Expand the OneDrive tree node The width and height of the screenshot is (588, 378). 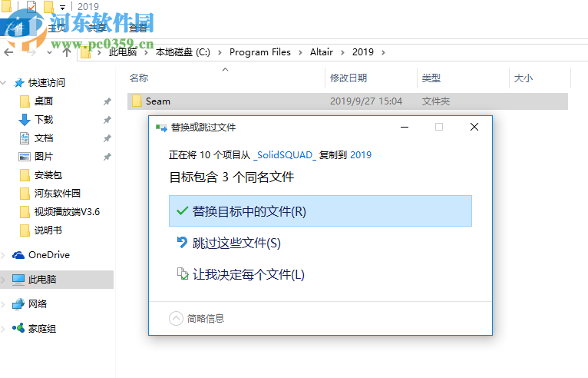tap(3, 255)
